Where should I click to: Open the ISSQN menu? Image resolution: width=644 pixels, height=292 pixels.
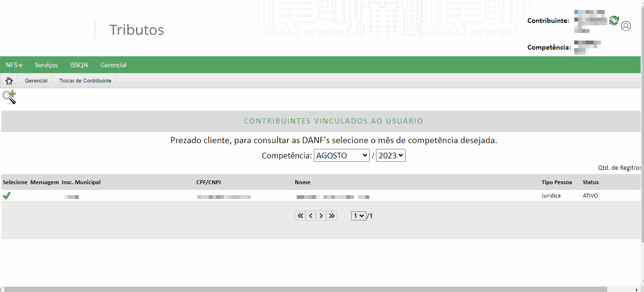click(79, 65)
